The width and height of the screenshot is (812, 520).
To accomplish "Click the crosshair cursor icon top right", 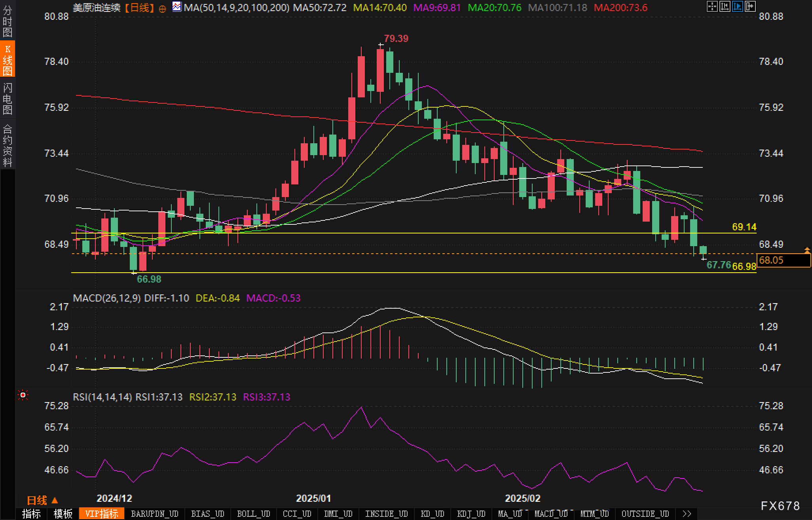I will 712,6.
